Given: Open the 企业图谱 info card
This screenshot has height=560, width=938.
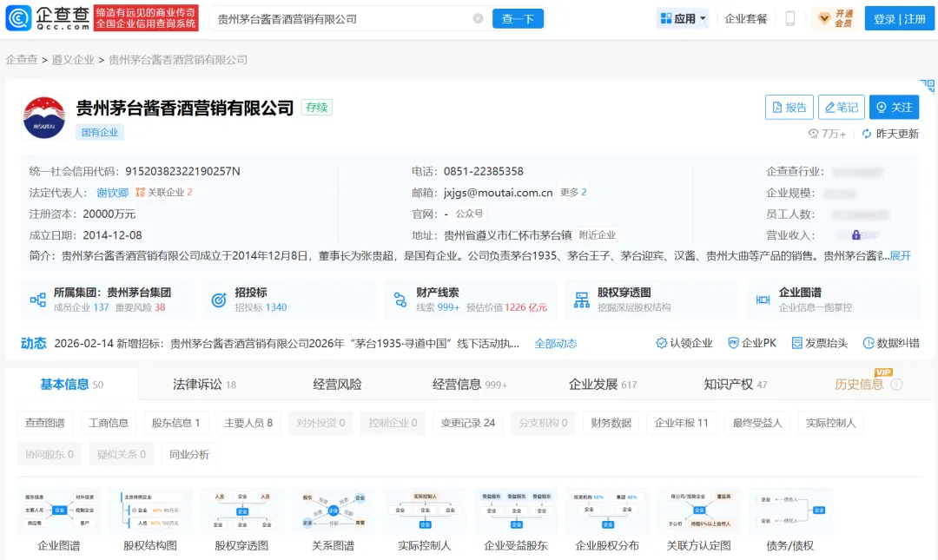Looking at the screenshot, I should 833,300.
